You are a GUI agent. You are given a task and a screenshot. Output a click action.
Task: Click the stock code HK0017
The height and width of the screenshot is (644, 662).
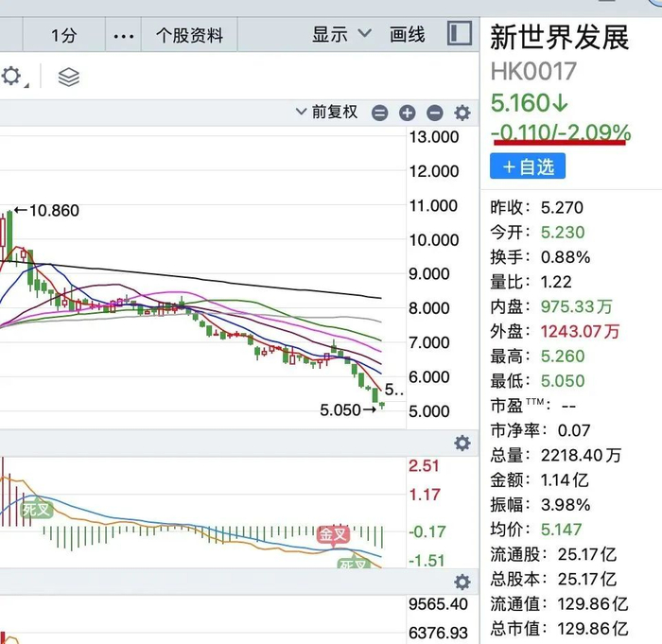(533, 71)
